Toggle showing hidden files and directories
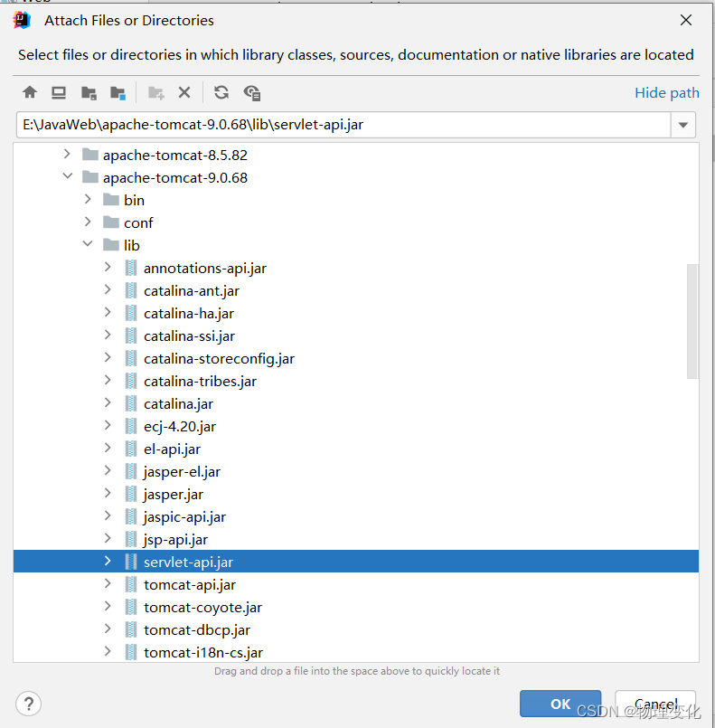This screenshot has width=715, height=728. click(252, 93)
